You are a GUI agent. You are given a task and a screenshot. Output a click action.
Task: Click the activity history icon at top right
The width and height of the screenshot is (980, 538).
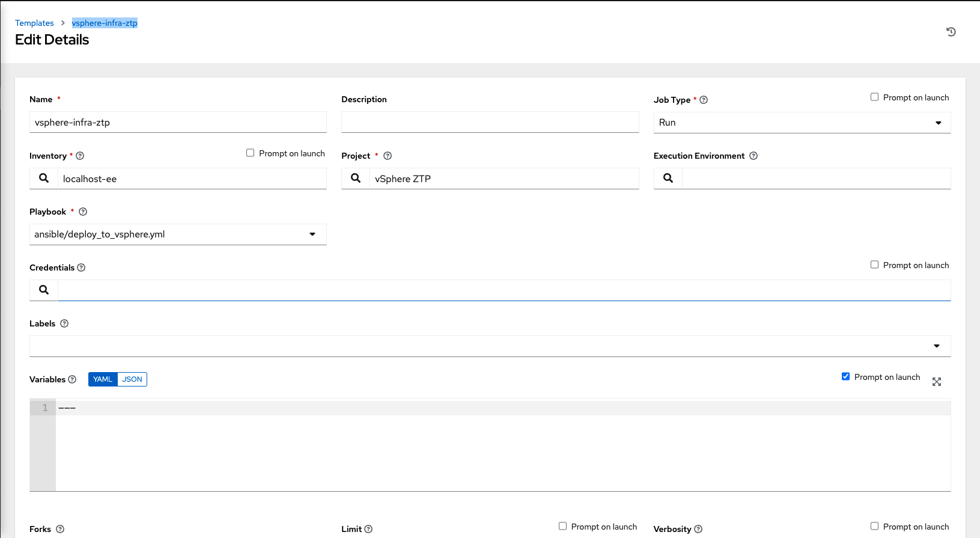pyautogui.click(x=951, y=32)
